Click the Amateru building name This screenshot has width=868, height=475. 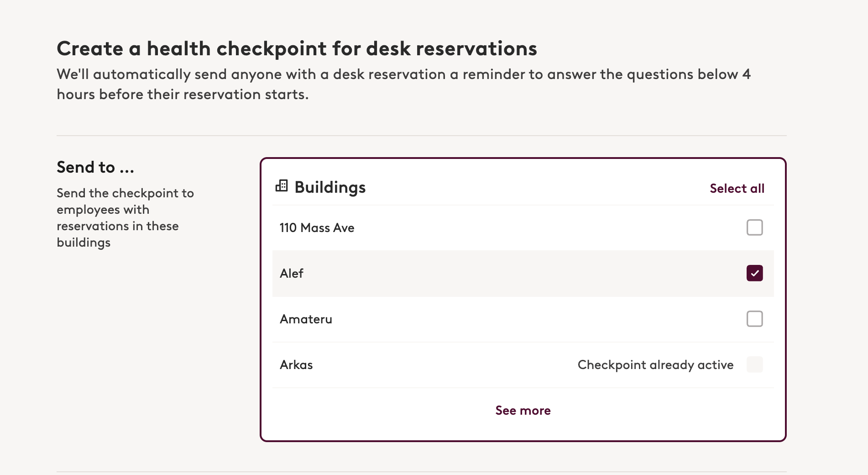[306, 319]
